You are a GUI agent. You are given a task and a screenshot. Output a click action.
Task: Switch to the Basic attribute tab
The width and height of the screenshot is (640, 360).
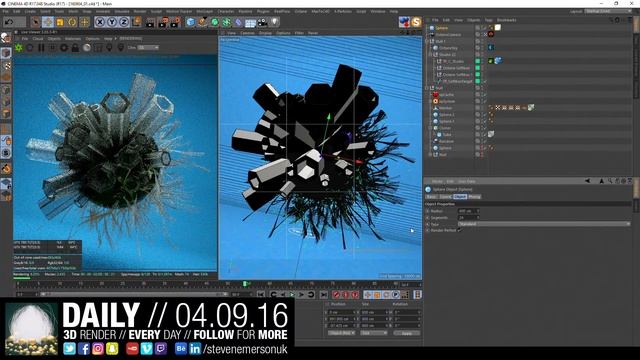point(431,197)
